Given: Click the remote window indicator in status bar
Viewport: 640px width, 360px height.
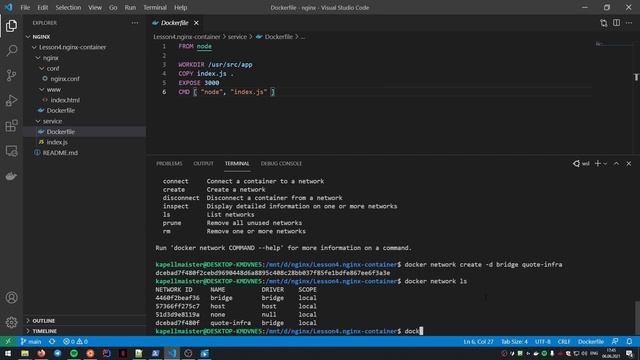Looking at the screenshot, I should pyautogui.click(x=8, y=341).
